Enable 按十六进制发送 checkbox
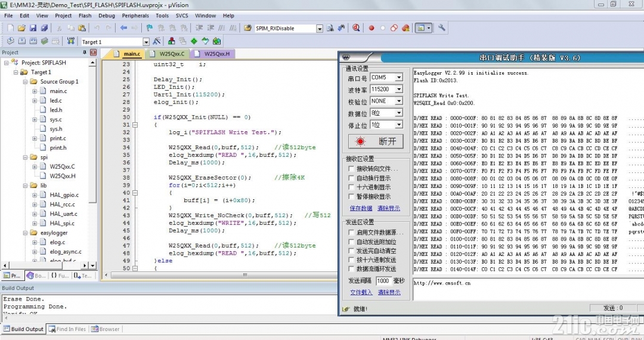Image resolution: width=644 pixels, height=340 pixels. coord(351,260)
